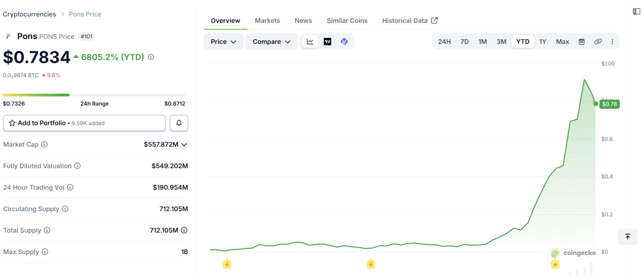Select the 3M time range
This screenshot has width=644, height=276.
click(502, 42)
